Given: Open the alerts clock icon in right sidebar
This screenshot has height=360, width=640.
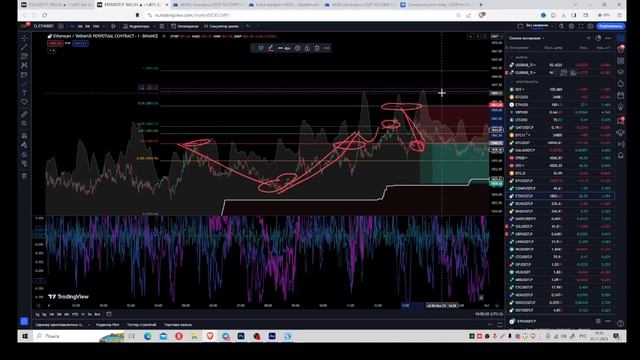Looking at the screenshot, I should pyautogui.click(x=621, y=49).
